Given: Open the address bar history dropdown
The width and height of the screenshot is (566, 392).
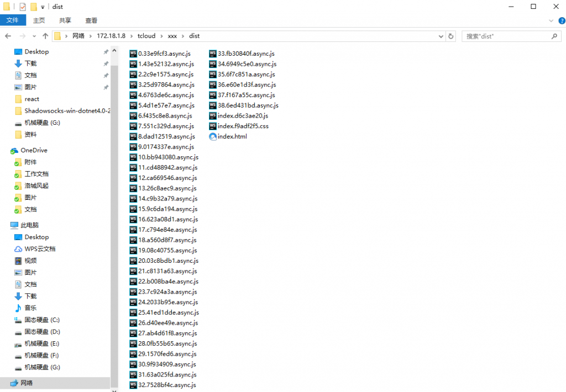Looking at the screenshot, I should 441,36.
